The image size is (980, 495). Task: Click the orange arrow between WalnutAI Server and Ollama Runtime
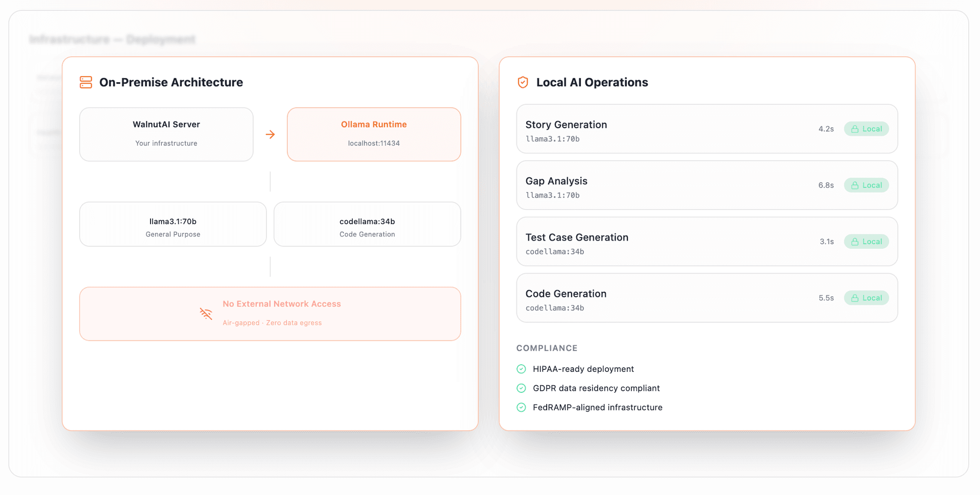[x=270, y=134]
